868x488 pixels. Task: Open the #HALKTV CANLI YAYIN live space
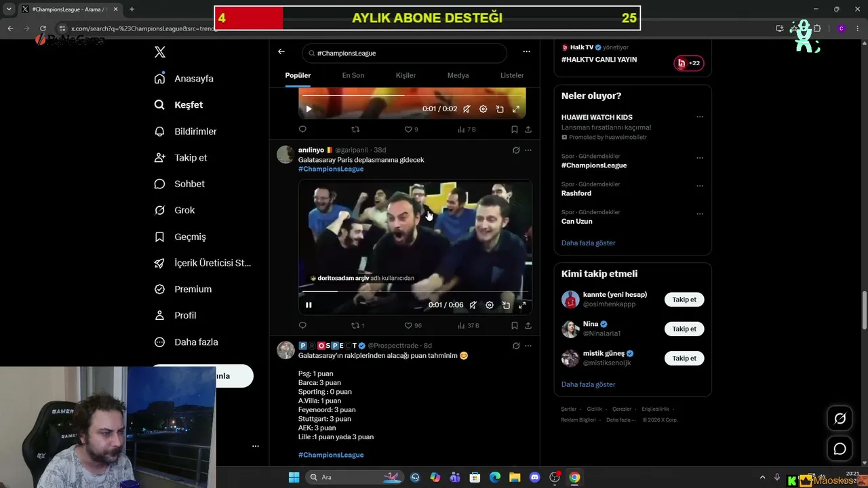[x=599, y=60]
